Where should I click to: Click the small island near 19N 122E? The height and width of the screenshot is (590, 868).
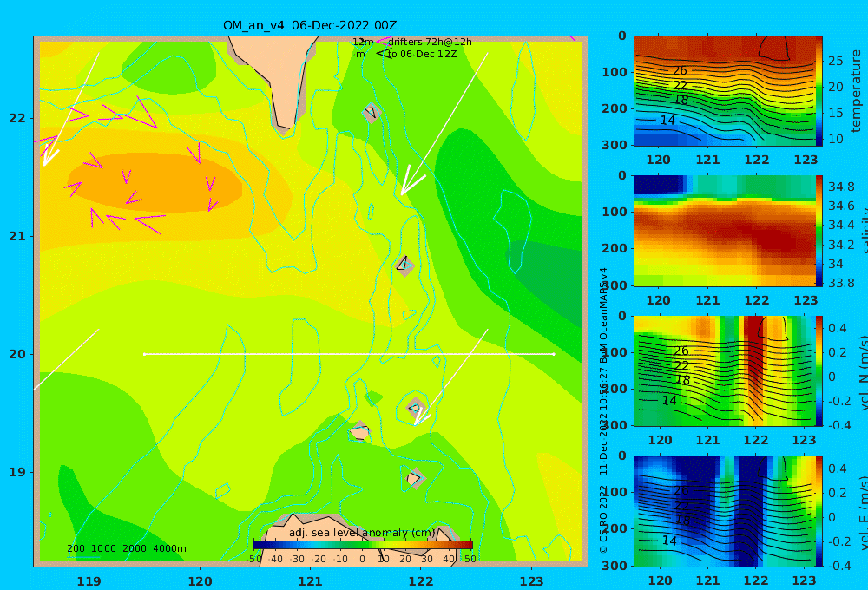[x=414, y=478]
